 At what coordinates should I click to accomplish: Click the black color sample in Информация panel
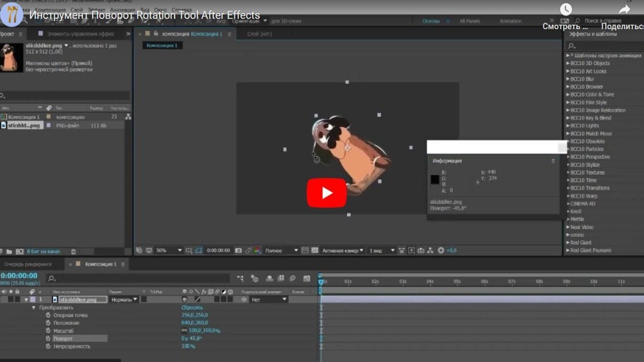pos(435,179)
